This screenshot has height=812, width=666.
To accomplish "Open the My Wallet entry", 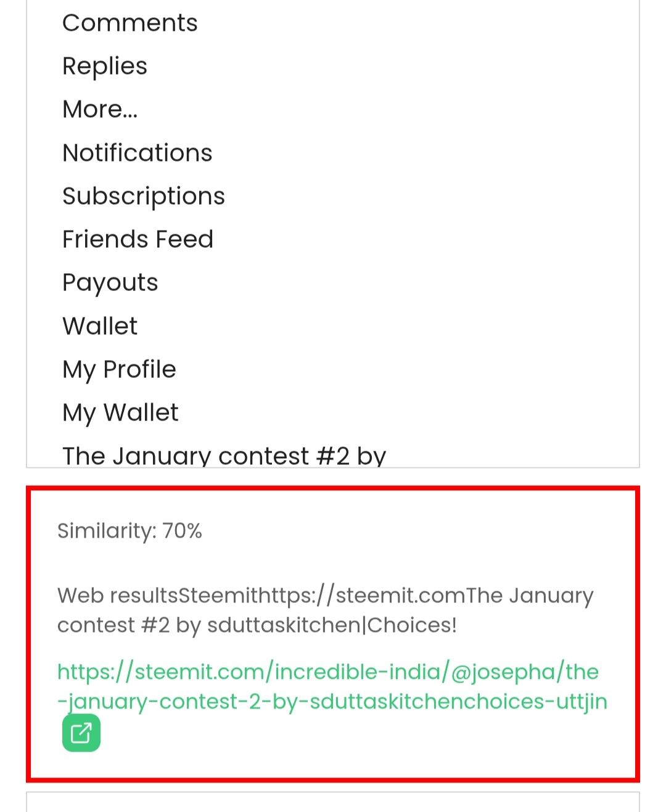I will point(120,412).
